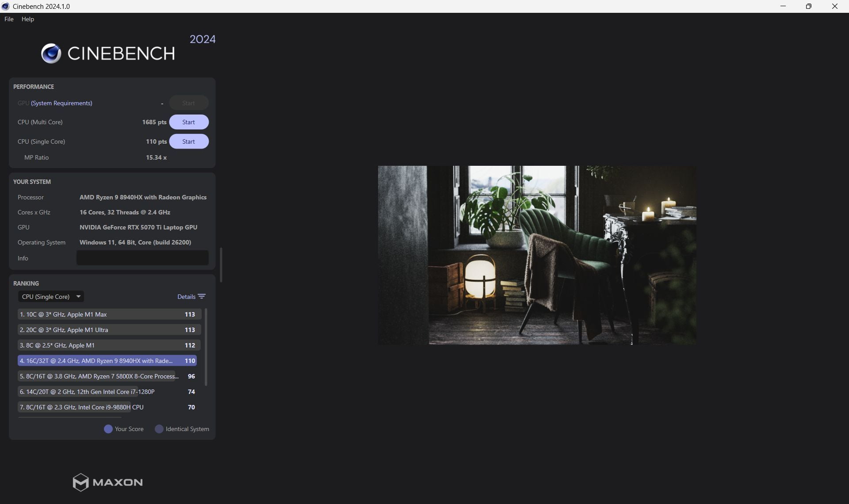Viewport: 849px width, 504px height.
Task: Click the processor name AMD Ryzen 9 8940HX
Action: [x=143, y=197]
